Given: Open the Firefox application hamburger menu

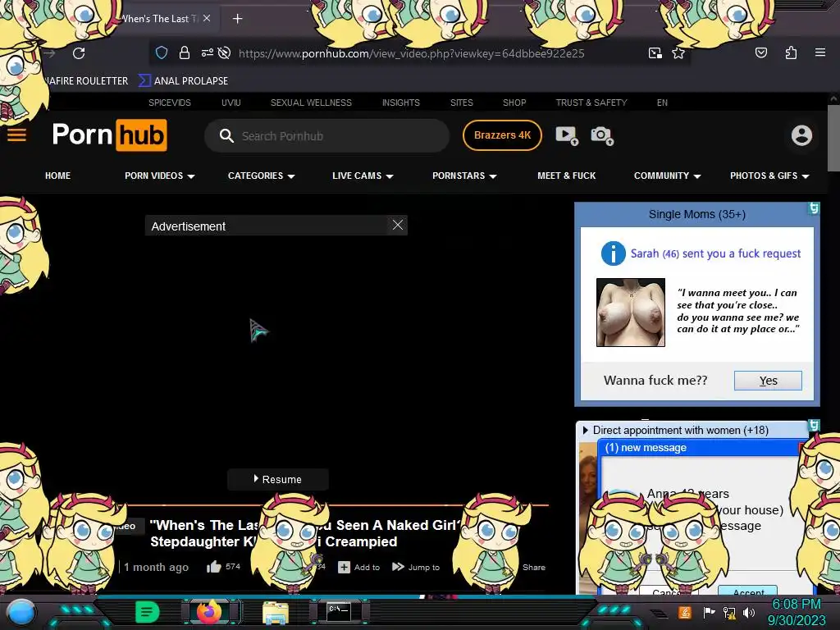Looking at the screenshot, I should click(x=819, y=52).
